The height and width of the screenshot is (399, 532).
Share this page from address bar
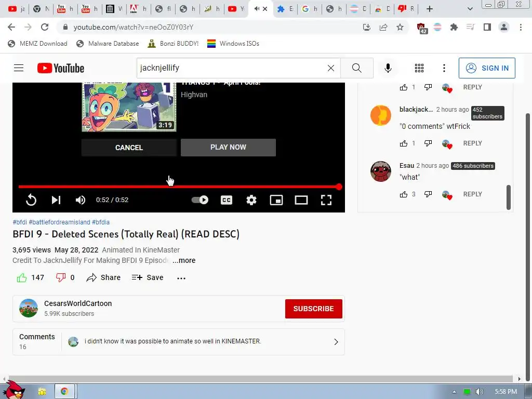coord(383,27)
